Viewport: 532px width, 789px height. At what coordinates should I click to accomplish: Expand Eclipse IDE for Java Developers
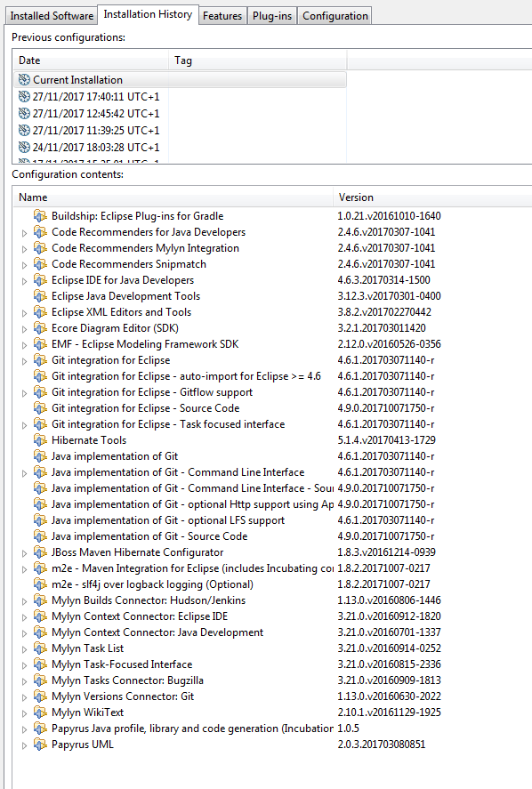[24, 281]
